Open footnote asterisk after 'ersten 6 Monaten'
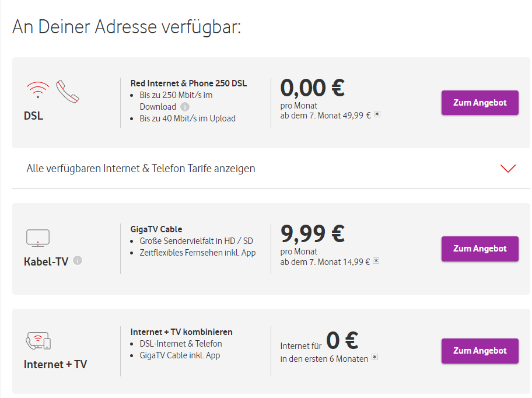The height and width of the screenshot is (398, 532). (x=374, y=358)
